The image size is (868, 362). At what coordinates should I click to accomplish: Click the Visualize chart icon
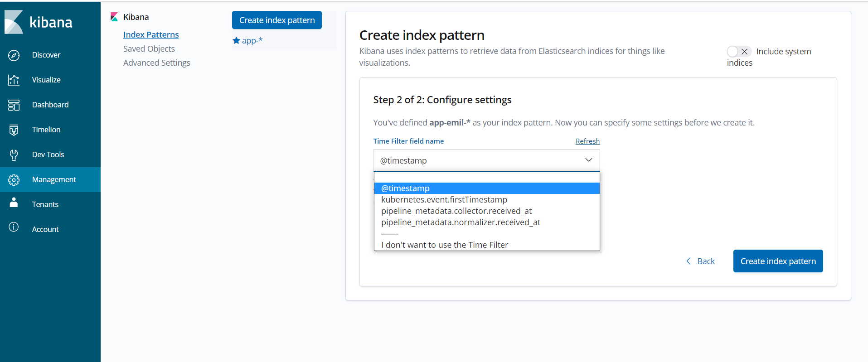click(x=14, y=80)
